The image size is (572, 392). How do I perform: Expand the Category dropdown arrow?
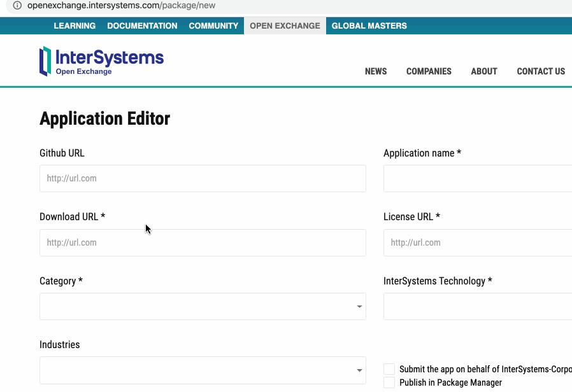coord(359,307)
